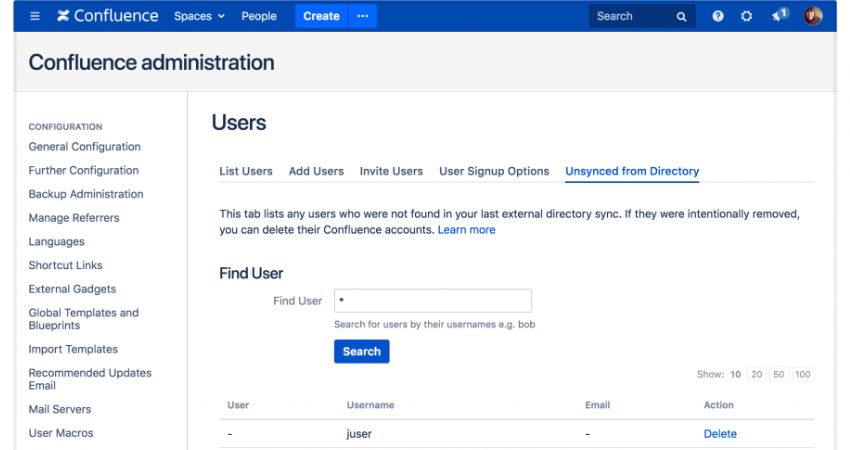The image size is (850, 450).
Task: Open the settings gear icon
Action: click(x=746, y=16)
